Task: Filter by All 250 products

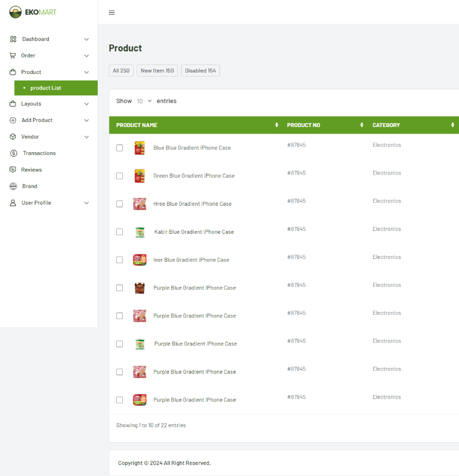Action: pyautogui.click(x=121, y=71)
